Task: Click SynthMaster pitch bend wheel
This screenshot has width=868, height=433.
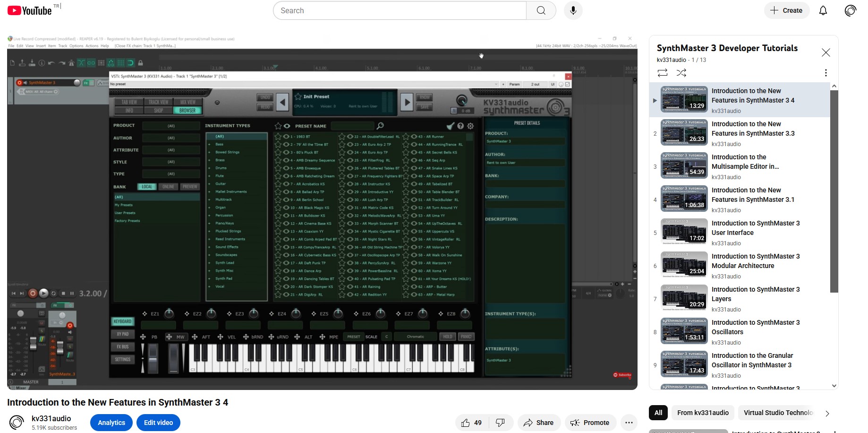Action: coord(153,358)
